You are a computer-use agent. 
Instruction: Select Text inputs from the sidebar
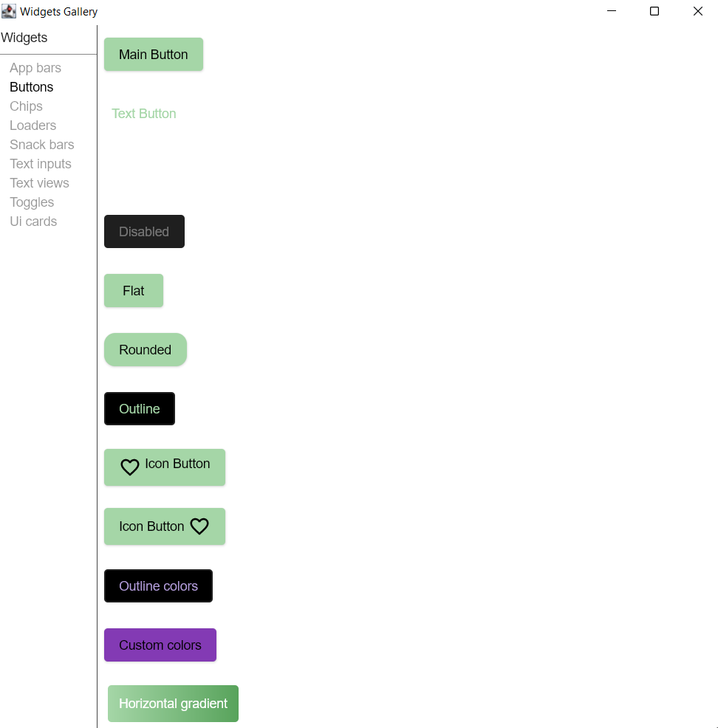41,163
